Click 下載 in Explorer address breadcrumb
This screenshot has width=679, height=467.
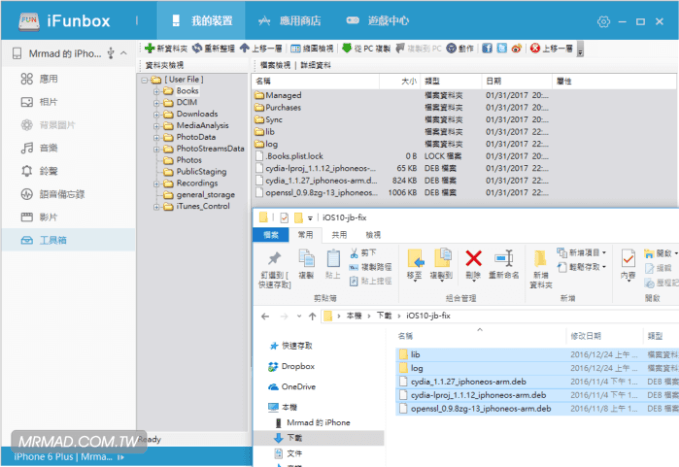tap(384, 316)
